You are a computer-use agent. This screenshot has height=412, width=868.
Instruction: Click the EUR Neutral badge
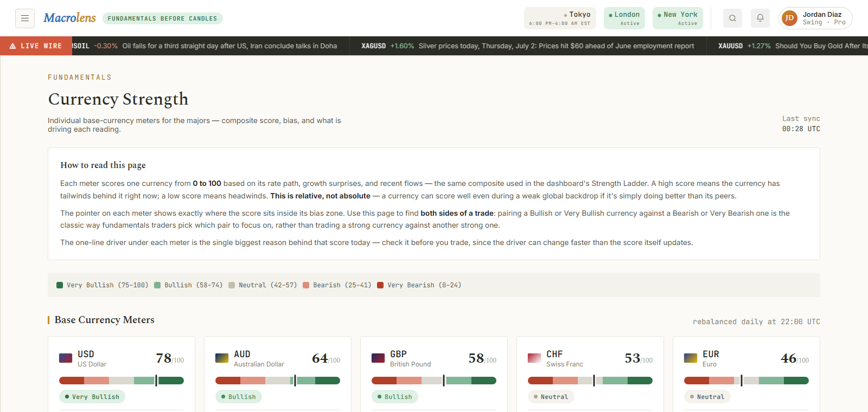coord(707,397)
